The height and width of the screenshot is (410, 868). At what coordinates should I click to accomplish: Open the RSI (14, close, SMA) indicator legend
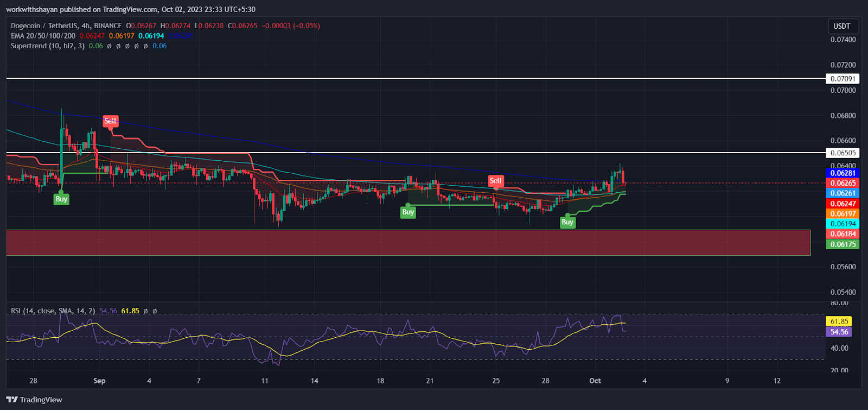53,311
